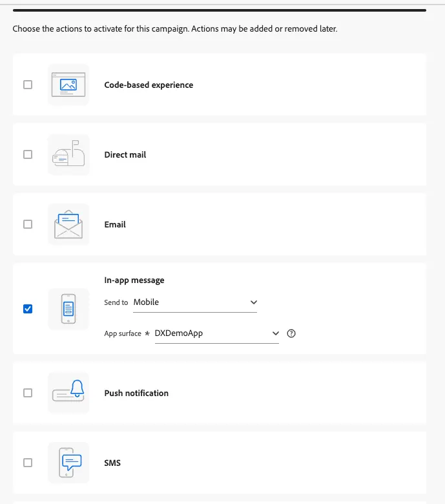Enable the Direct mail checkbox

pyautogui.click(x=28, y=154)
